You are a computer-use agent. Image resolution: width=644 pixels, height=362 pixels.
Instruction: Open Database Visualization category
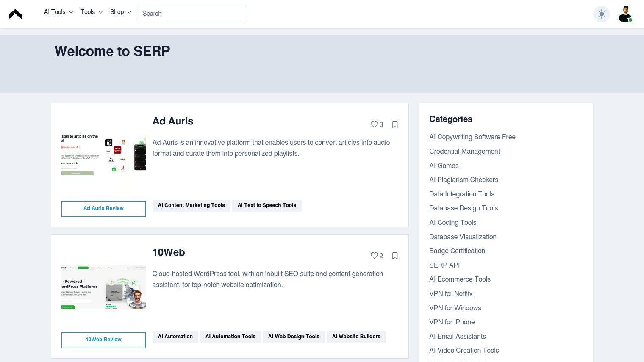463,237
